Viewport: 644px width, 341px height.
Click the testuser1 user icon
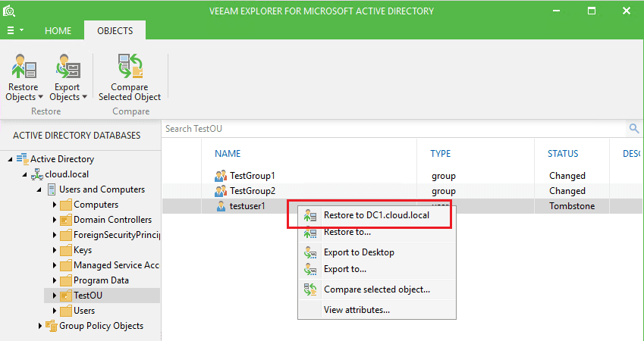pos(221,206)
